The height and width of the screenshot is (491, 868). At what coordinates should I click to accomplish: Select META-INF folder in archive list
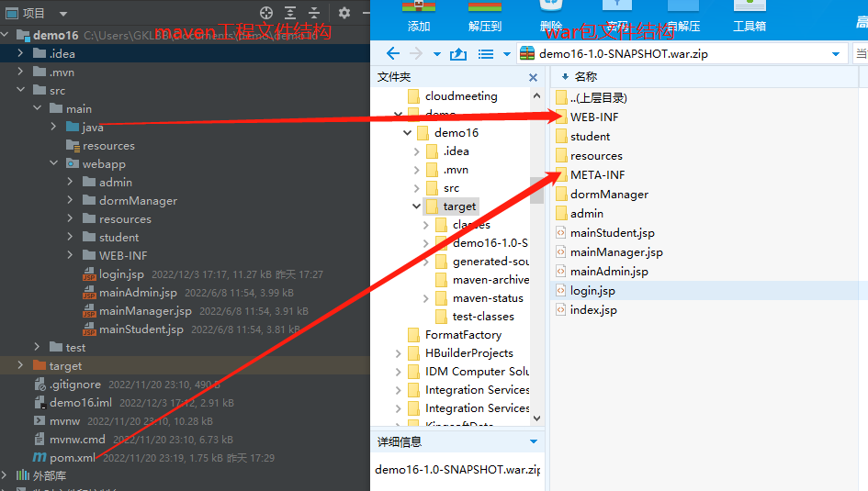tap(590, 174)
